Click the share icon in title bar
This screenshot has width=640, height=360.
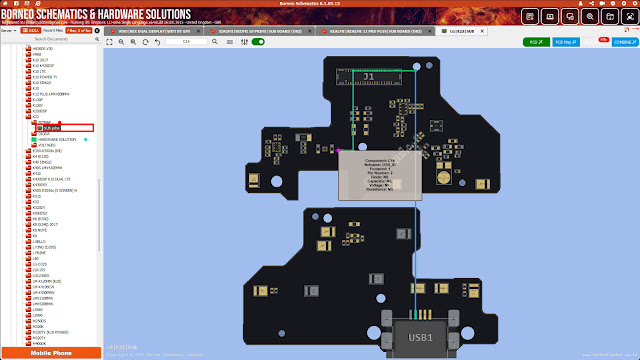(x=591, y=3)
